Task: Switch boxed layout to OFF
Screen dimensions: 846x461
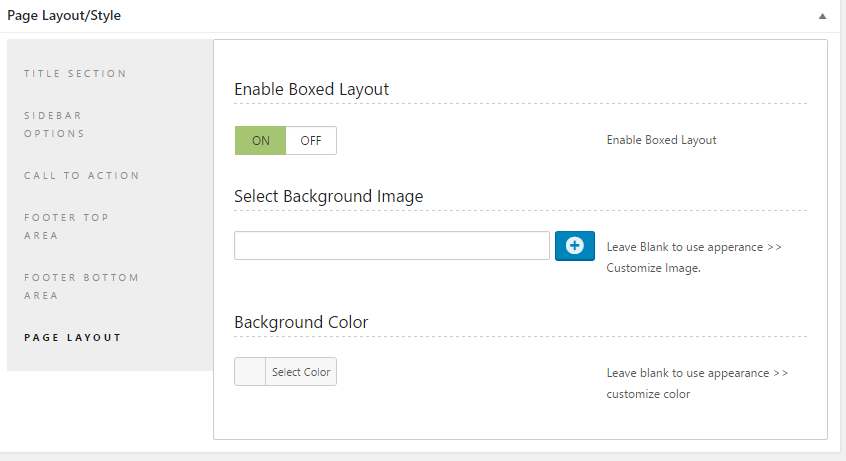Action: coord(311,141)
